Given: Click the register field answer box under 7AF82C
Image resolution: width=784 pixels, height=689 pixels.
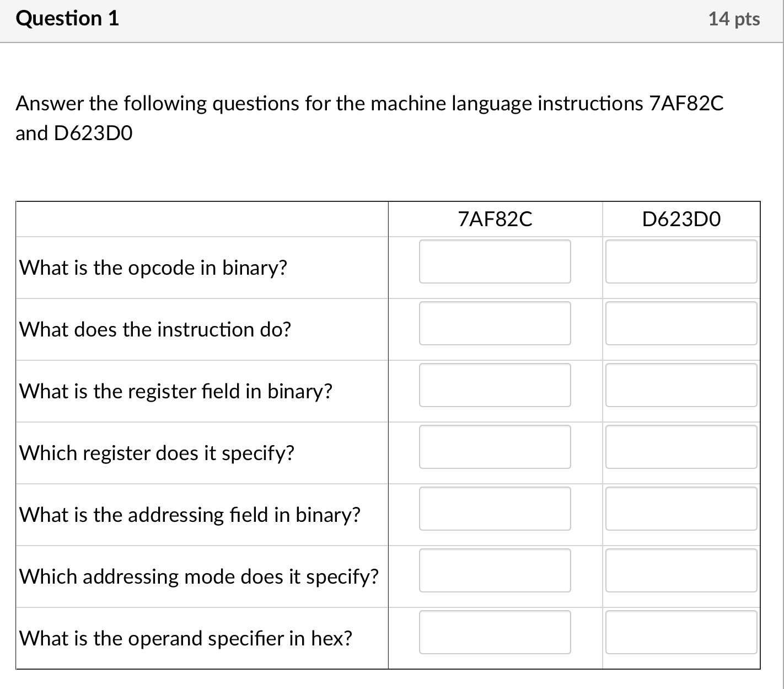Looking at the screenshot, I should click(495, 385).
